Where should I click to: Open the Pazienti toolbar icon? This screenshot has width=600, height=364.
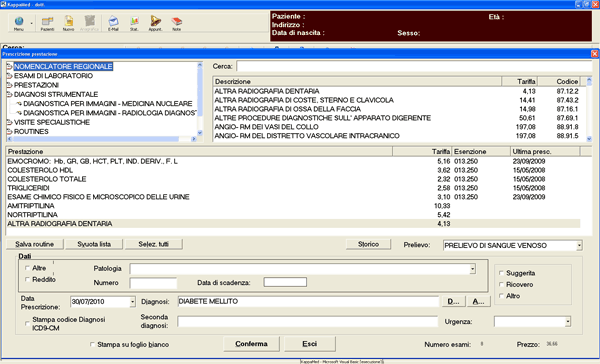(x=47, y=23)
